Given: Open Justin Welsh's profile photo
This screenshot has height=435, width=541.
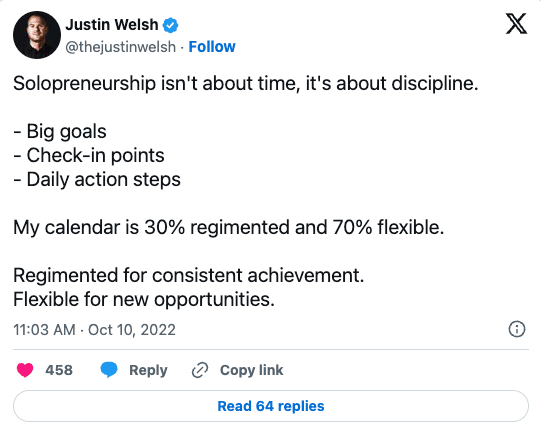Looking at the screenshot, I should [x=37, y=35].
